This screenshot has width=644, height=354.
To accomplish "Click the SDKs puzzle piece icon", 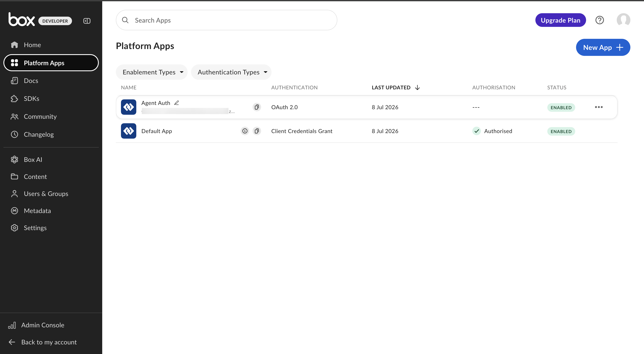I will 14,99.
